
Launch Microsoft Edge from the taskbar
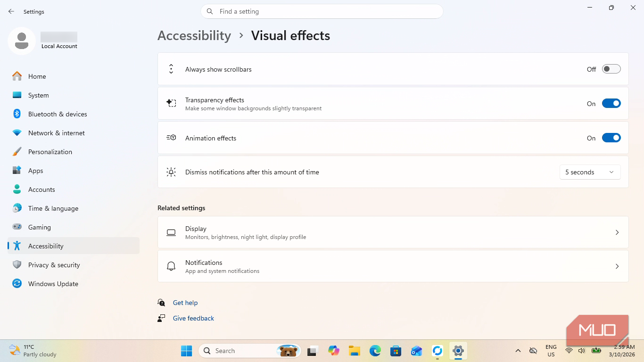375,351
